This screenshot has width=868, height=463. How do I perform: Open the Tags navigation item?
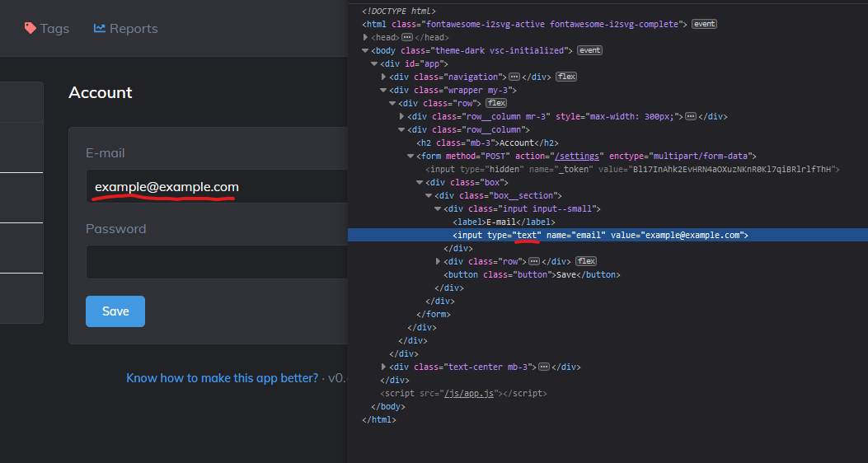point(47,28)
